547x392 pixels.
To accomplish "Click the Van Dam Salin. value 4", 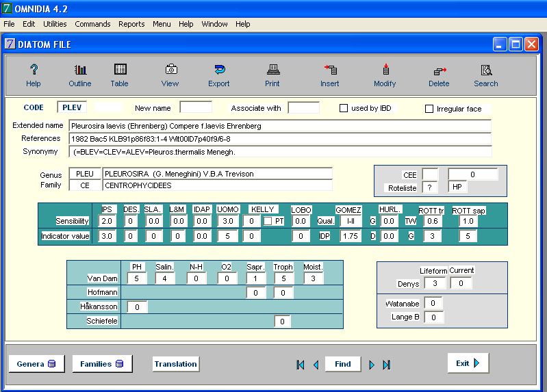I will tap(164, 278).
